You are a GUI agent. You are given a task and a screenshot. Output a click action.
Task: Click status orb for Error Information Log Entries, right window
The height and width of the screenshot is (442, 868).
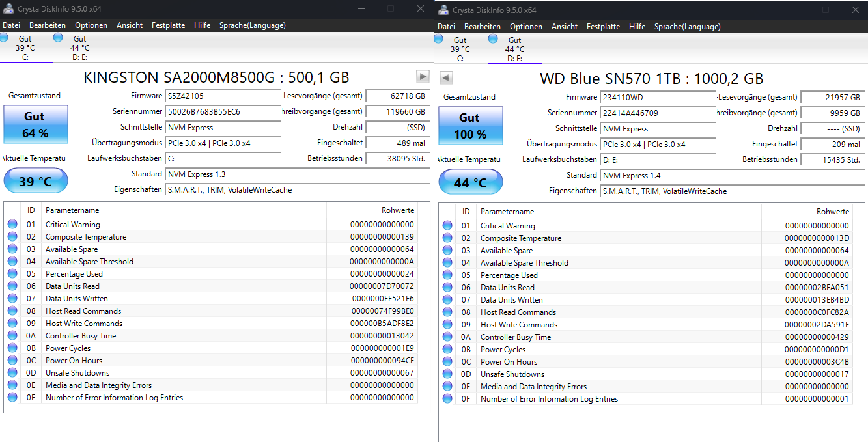[447, 399]
